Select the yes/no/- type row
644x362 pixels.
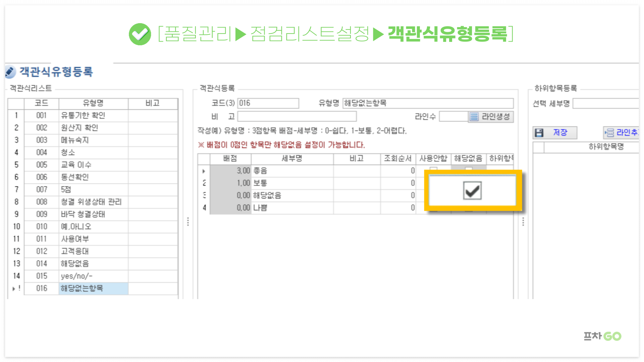tap(76, 276)
